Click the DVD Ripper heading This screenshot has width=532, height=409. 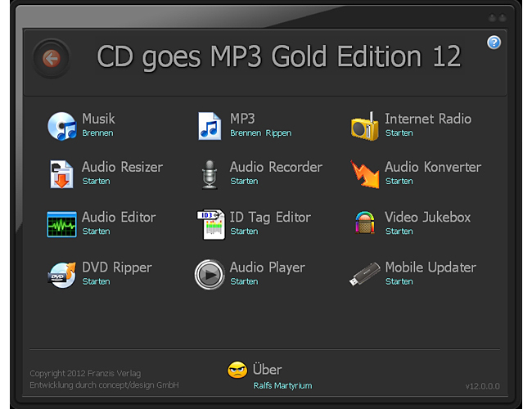(117, 267)
